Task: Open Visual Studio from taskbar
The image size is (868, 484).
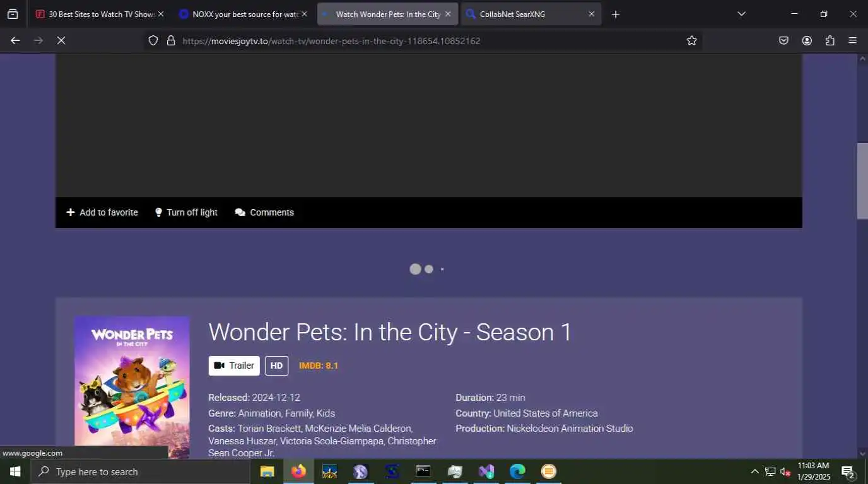Action: click(486, 471)
